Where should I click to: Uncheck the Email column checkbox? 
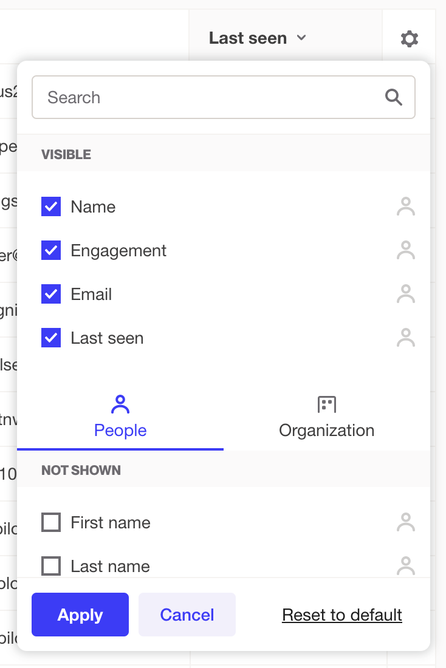51,294
